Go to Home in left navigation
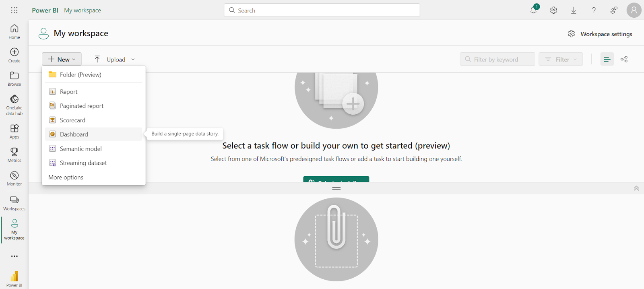Viewport: 644px width, 289px height. (x=14, y=31)
